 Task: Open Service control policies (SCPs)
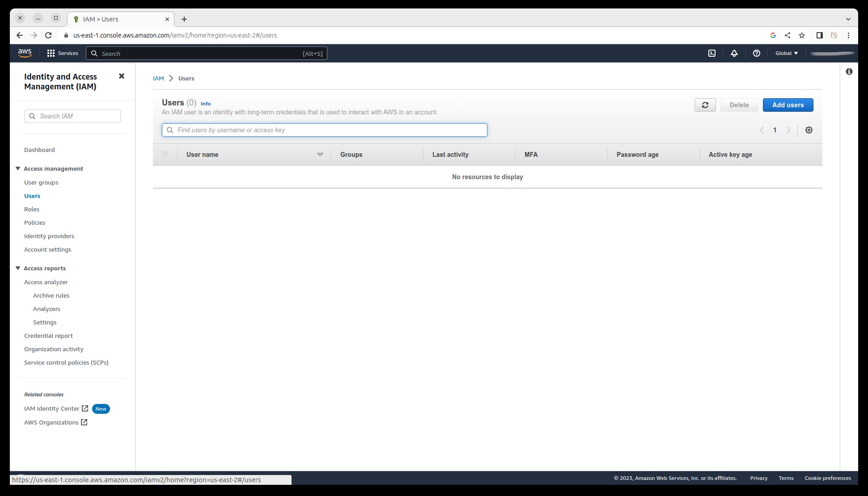[x=66, y=362]
